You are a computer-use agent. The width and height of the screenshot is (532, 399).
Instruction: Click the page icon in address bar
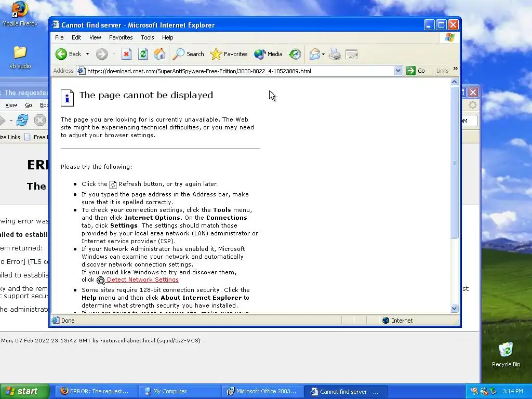[81, 71]
